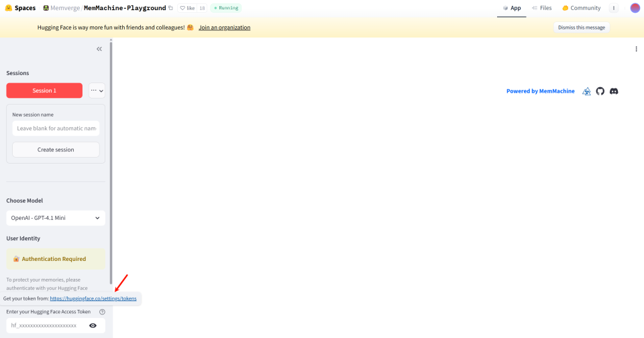The image size is (644, 338).
Task: Open the space options menu in the header
Action: click(x=614, y=8)
